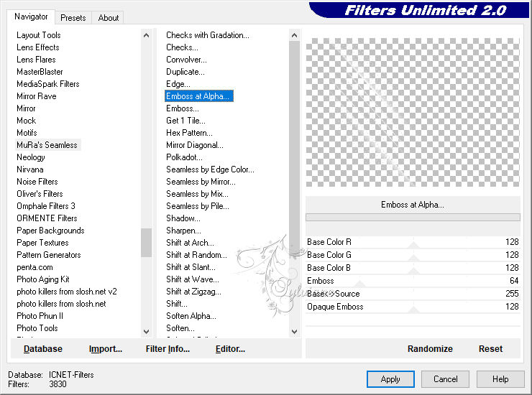Select Oliver's Filters category

(x=40, y=194)
